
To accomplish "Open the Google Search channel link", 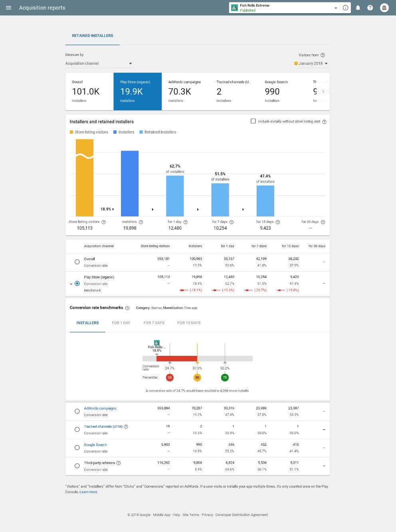I will (95, 445).
